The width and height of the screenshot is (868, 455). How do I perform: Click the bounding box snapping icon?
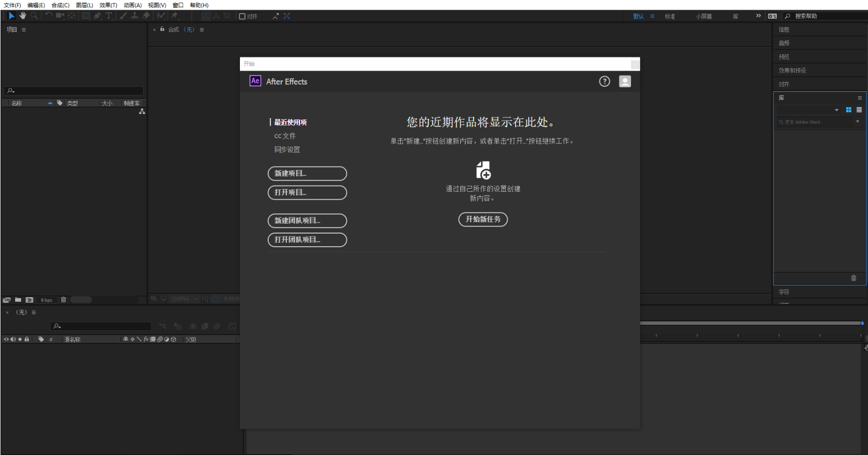pos(287,16)
